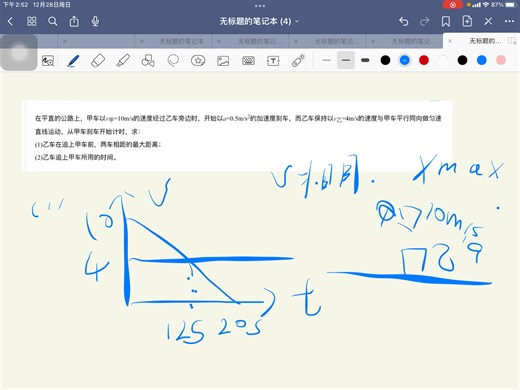Start audio recording with the microphone icon
The image size is (520, 390).
[x=95, y=22]
